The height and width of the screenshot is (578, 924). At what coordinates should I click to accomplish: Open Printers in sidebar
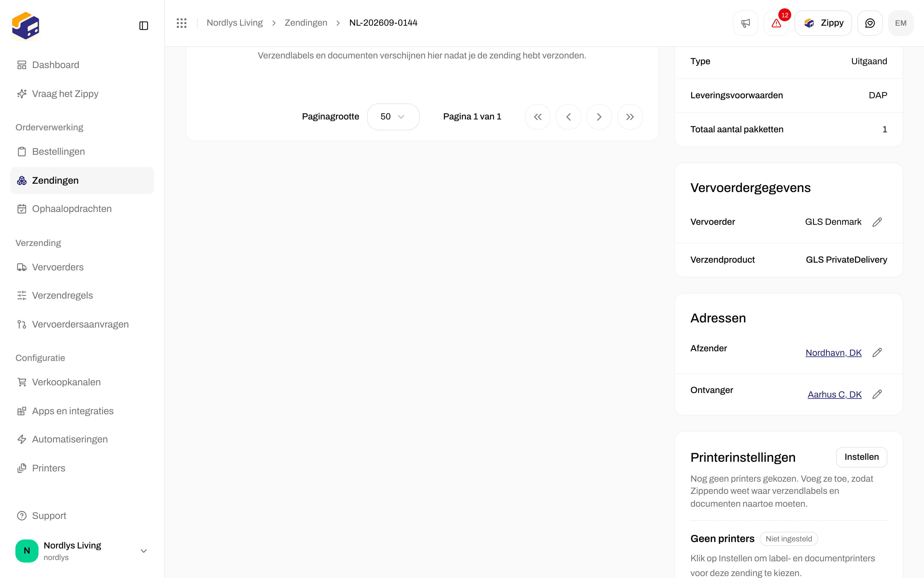82,468
